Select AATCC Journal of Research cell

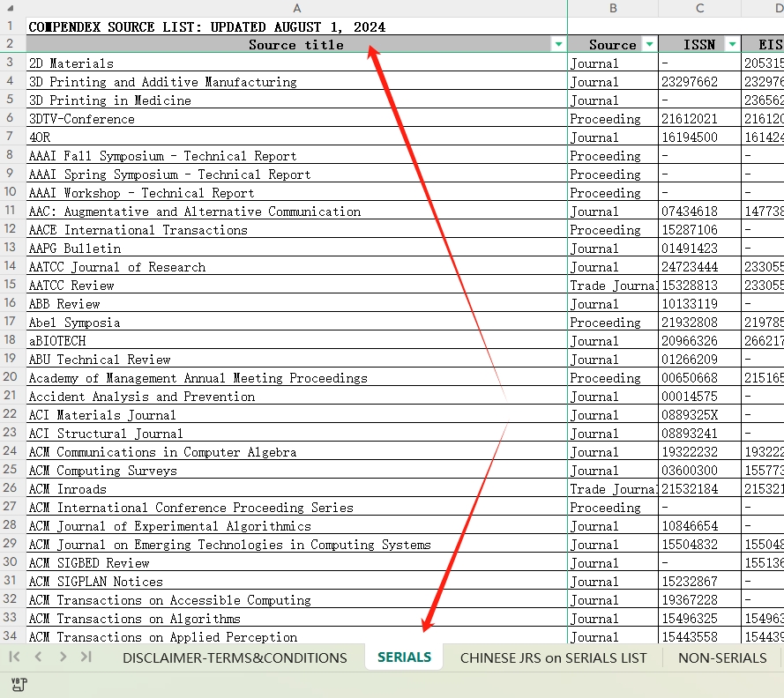(296, 266)
